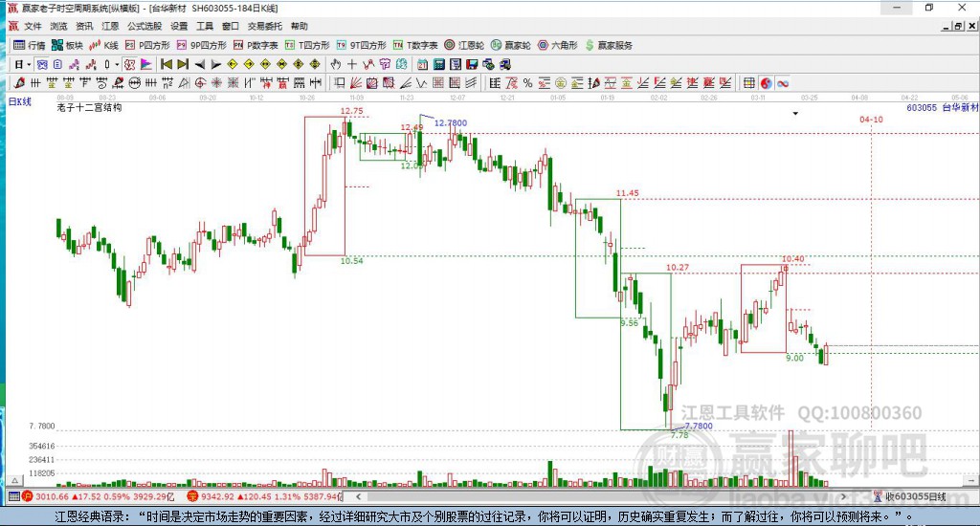Click the K线 toolbar button

click(x=103, y=45)
